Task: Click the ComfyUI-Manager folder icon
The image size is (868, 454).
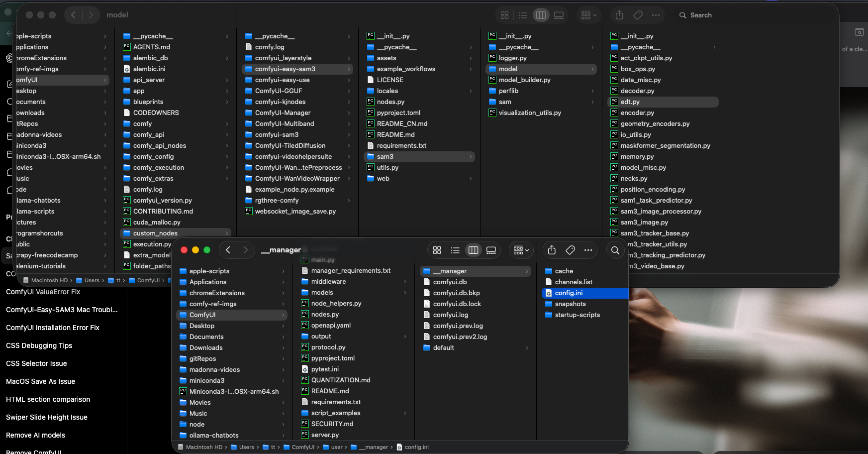Action: tap(249, 113)
